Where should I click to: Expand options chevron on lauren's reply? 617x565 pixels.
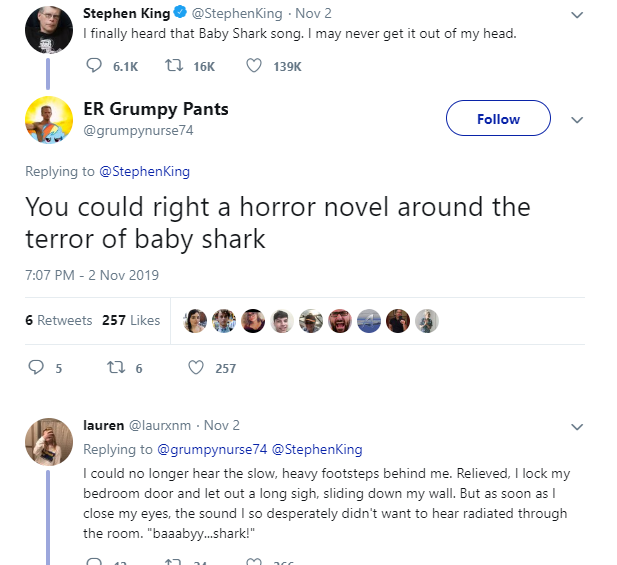pyautogui.click(x=576, y=426)
